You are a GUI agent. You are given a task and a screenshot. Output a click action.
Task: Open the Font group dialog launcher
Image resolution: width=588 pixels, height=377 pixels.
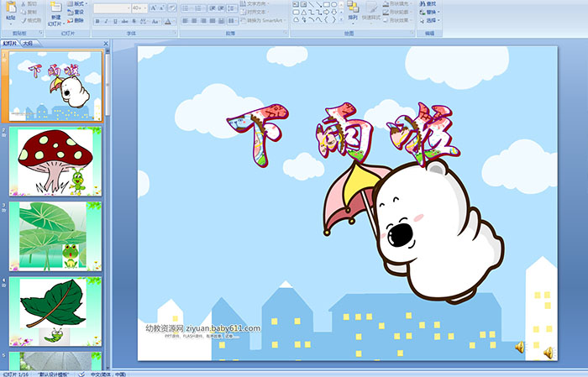click(175, 34)
